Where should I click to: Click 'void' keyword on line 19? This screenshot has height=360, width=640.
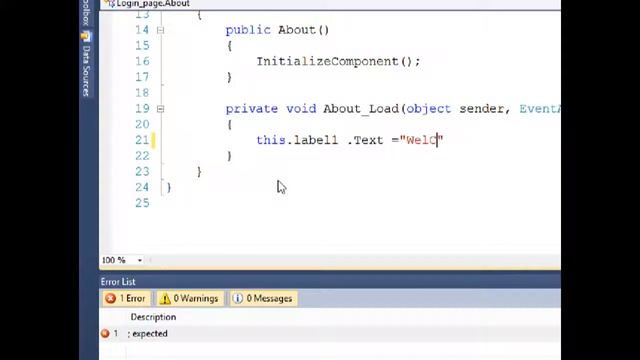(x=301, y=109)
